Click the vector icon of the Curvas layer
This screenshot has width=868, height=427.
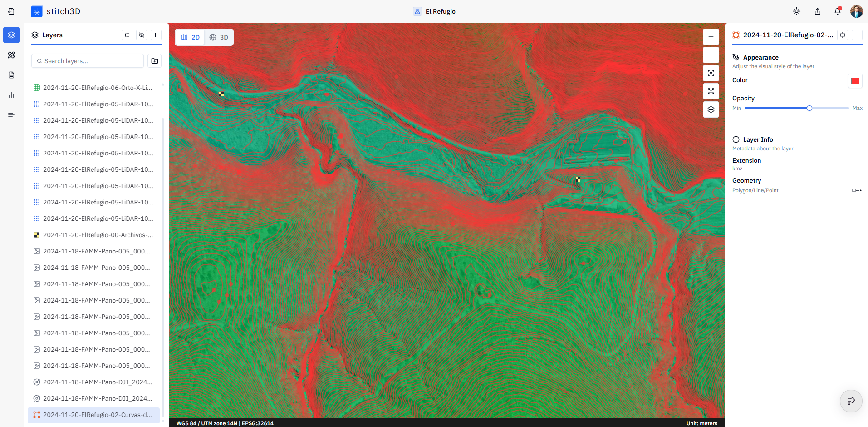[x=37, y=415]
